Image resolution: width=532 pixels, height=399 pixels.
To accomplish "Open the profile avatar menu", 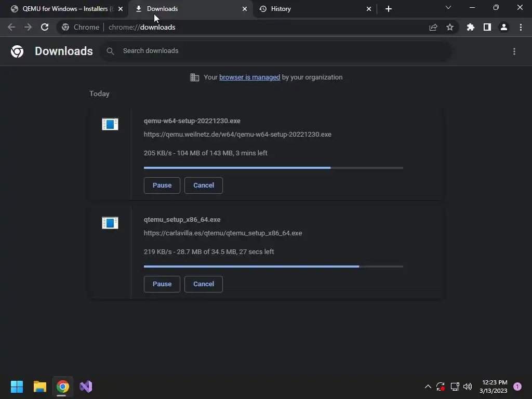I will [x=504, y=27].
